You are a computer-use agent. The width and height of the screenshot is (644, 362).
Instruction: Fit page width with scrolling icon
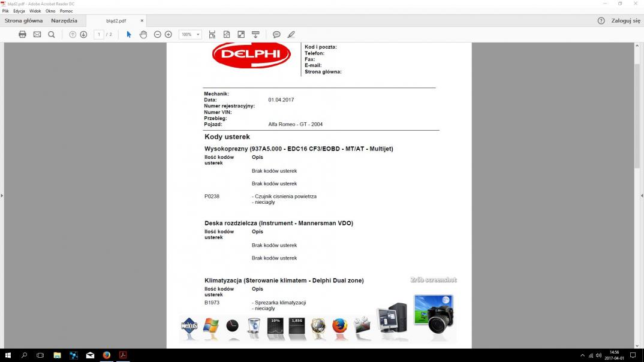212,35
